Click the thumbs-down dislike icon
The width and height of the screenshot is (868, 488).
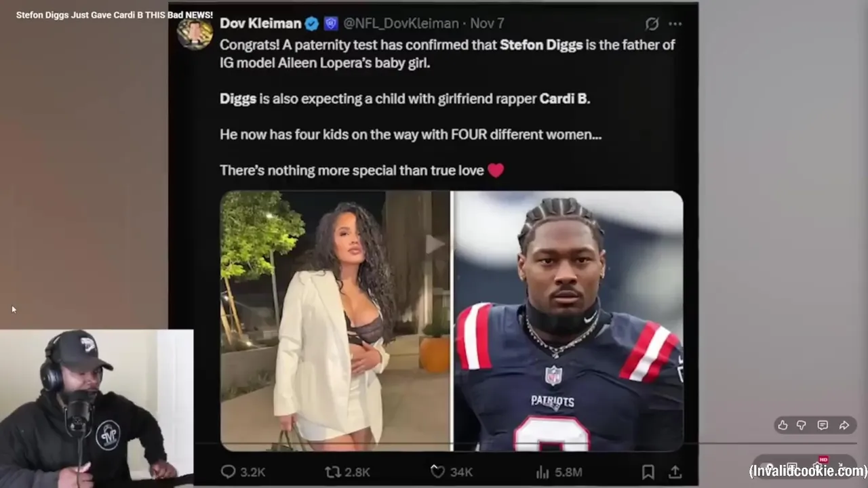point(802,425)
